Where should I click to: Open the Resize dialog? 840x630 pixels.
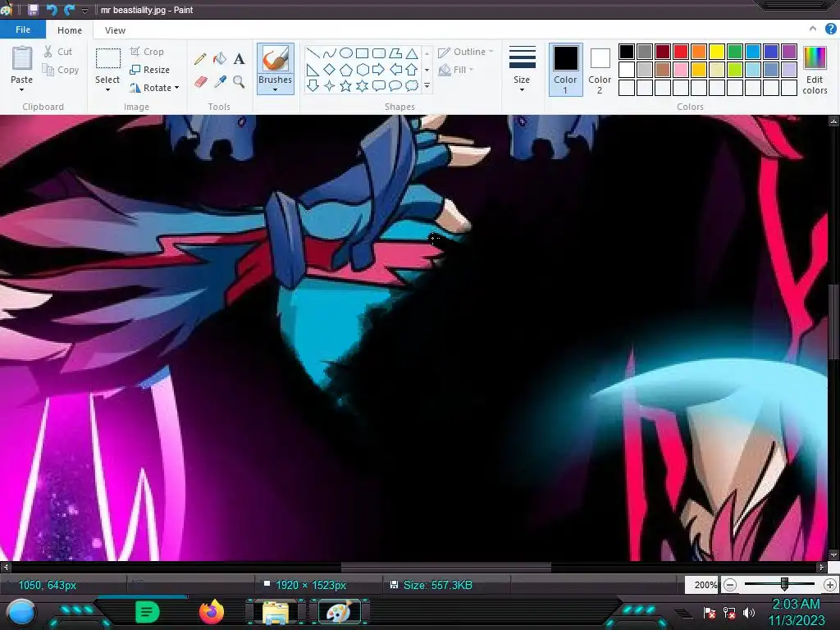tap(150, 70)
